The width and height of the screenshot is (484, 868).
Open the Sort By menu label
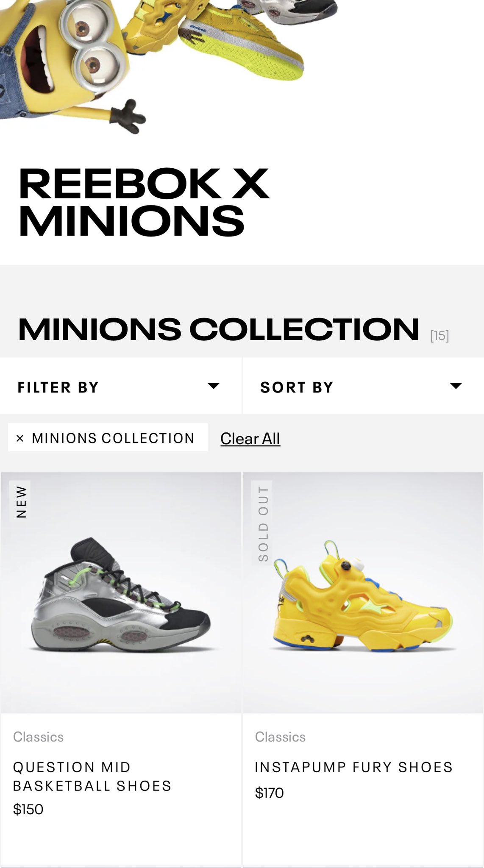pos(297,387)
